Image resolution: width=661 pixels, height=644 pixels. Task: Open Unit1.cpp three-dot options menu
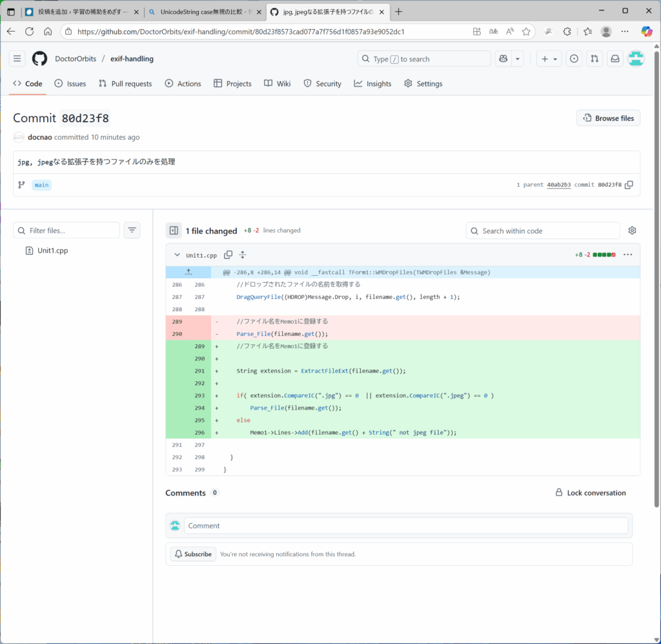pyautogui.click(x=627, y=255)
